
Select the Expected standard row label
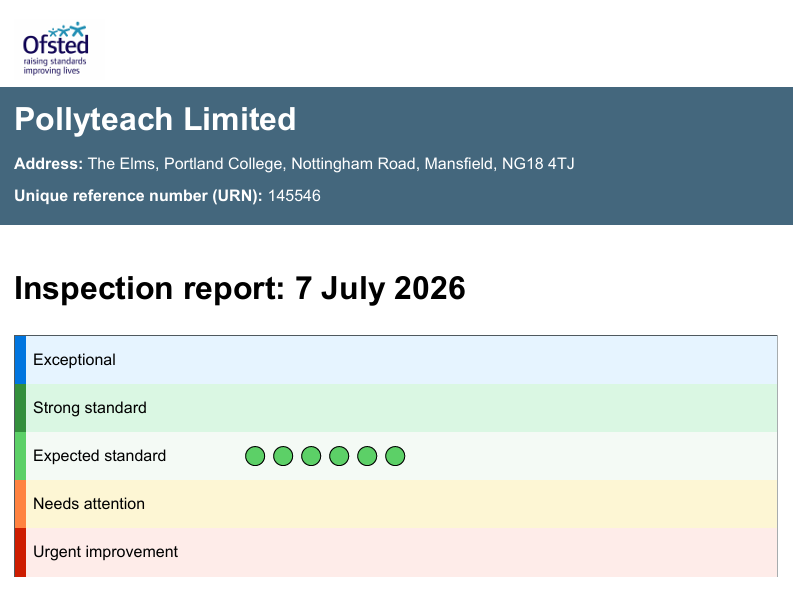point(100,456)
